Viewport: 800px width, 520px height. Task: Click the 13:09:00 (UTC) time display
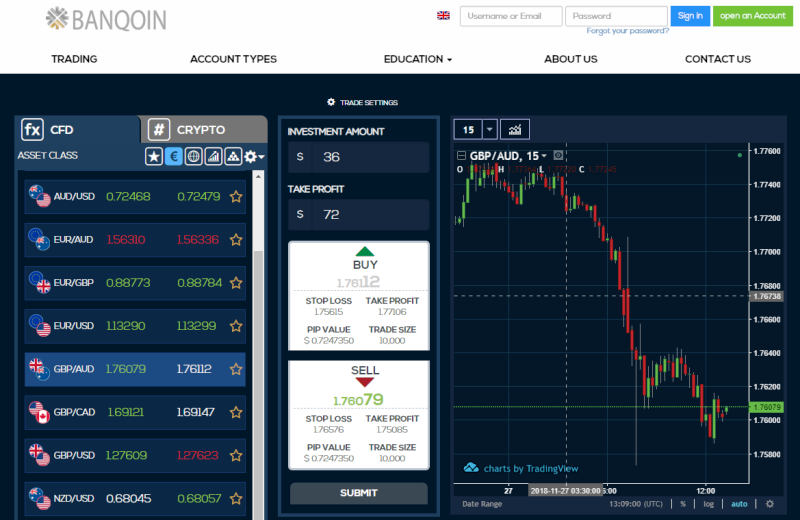[x=636, y=504]
